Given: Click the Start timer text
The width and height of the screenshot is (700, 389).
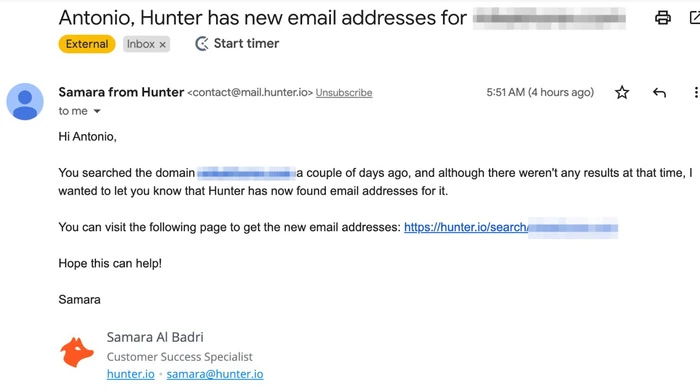Looking at the screenshot, I should click(246, 43).
